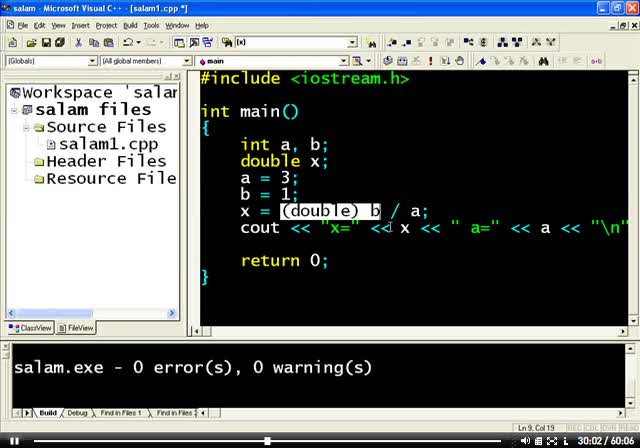This screenshot has height=448, width=640.
Task: Click the Copy toolbar icon
Action: pyautogui.click(x=93, y=42)
